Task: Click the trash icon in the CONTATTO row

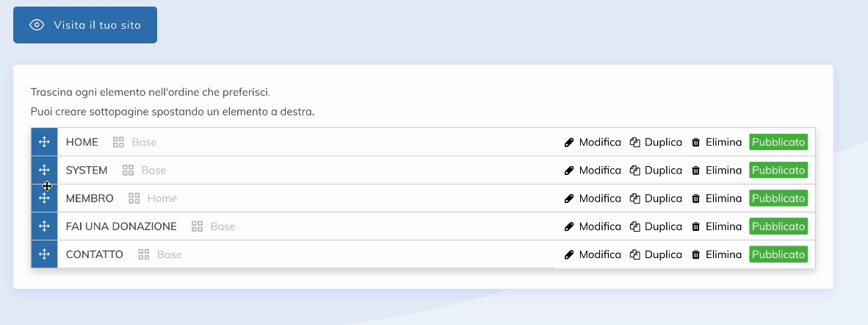Action: (x=695, y=254)
